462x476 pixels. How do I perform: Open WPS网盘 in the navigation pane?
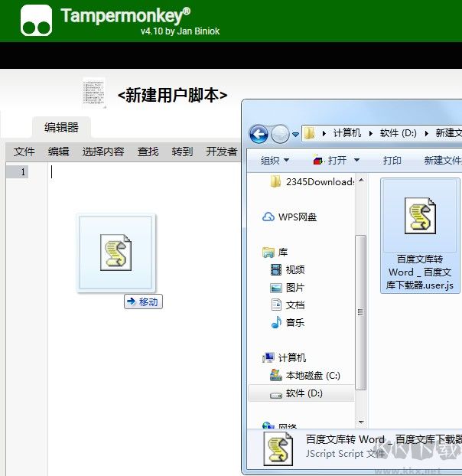(x=289, y=217)
